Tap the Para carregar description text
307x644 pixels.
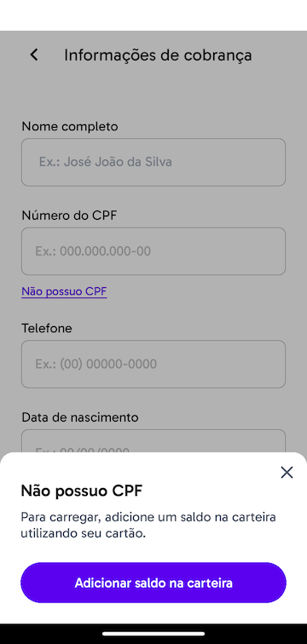(x=148, y=526)
